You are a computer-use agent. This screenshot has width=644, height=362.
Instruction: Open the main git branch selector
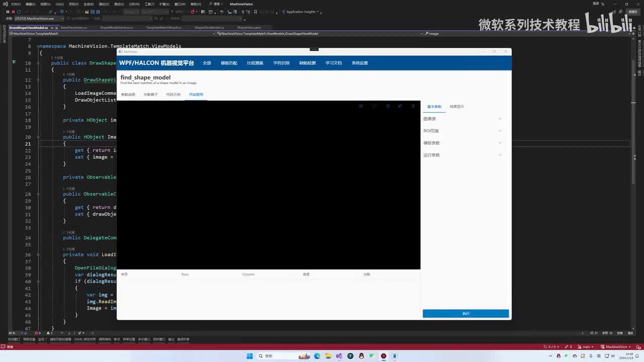[x=585, y=347]
